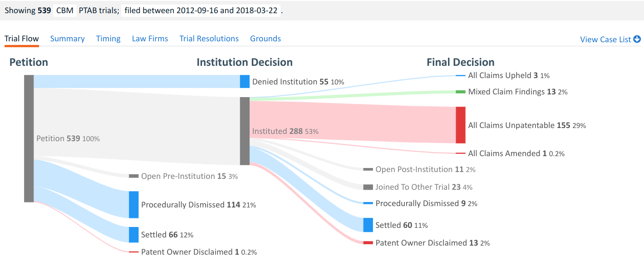The image size is (644, 266).
Task: Click the green Mixed Claim Findings node
Action: tap(461, 92)
